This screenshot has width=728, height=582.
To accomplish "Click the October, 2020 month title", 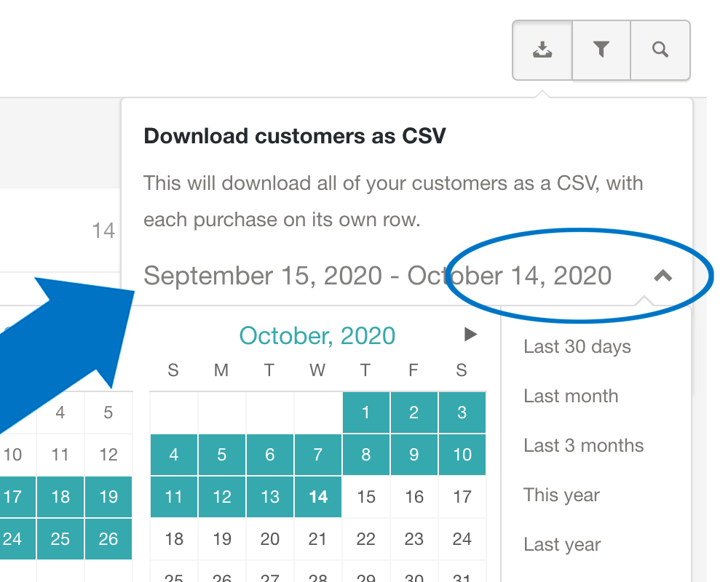I will point(317,336).
